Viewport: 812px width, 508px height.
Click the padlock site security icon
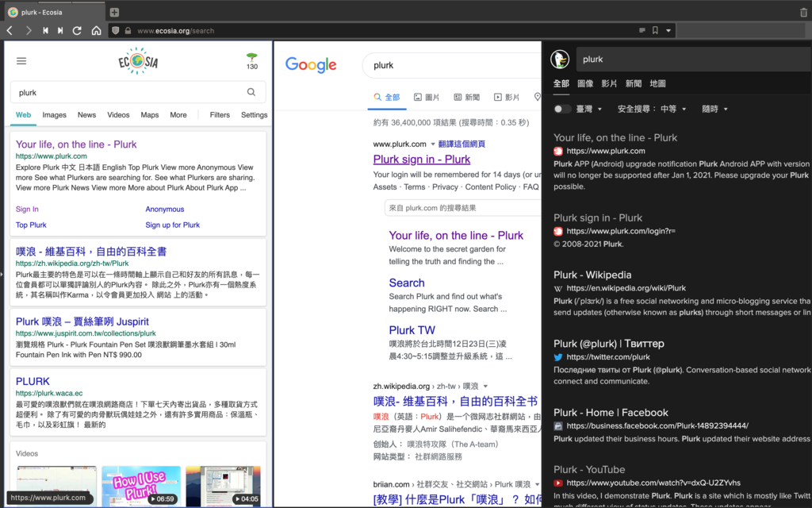[x=128, y=31]
